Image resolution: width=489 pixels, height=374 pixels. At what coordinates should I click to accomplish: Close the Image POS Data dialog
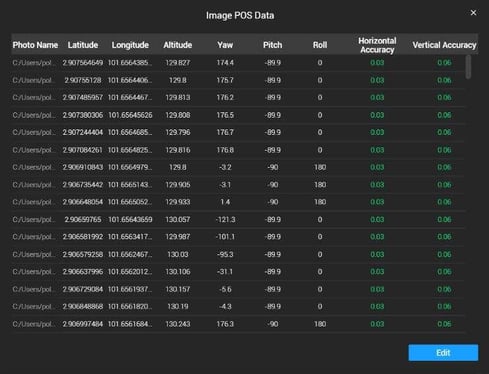473,13
